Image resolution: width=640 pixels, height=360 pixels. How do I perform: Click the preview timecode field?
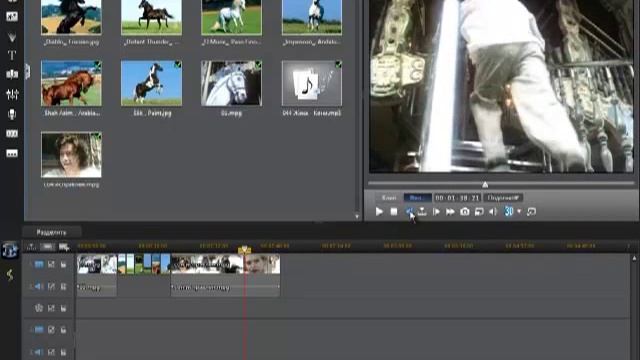[x=457, y=198]
